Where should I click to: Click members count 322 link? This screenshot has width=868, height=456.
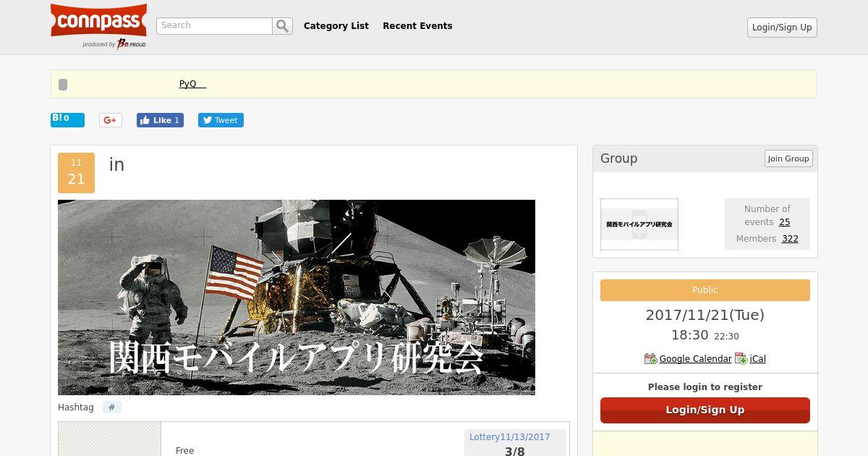point(790,239)
